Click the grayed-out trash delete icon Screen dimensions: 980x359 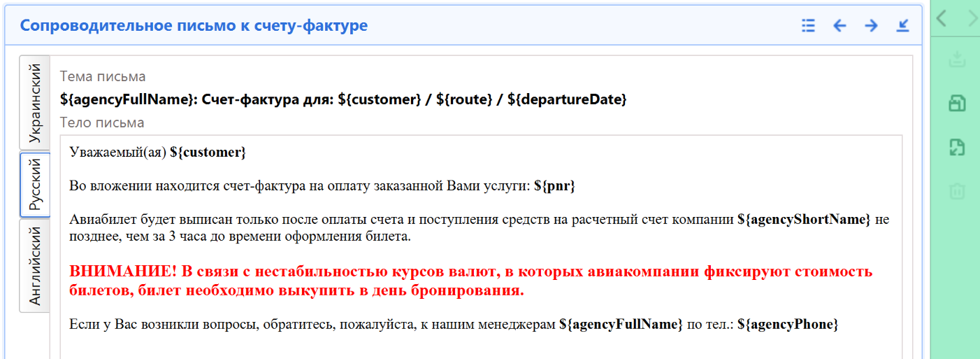click(956, 190)
